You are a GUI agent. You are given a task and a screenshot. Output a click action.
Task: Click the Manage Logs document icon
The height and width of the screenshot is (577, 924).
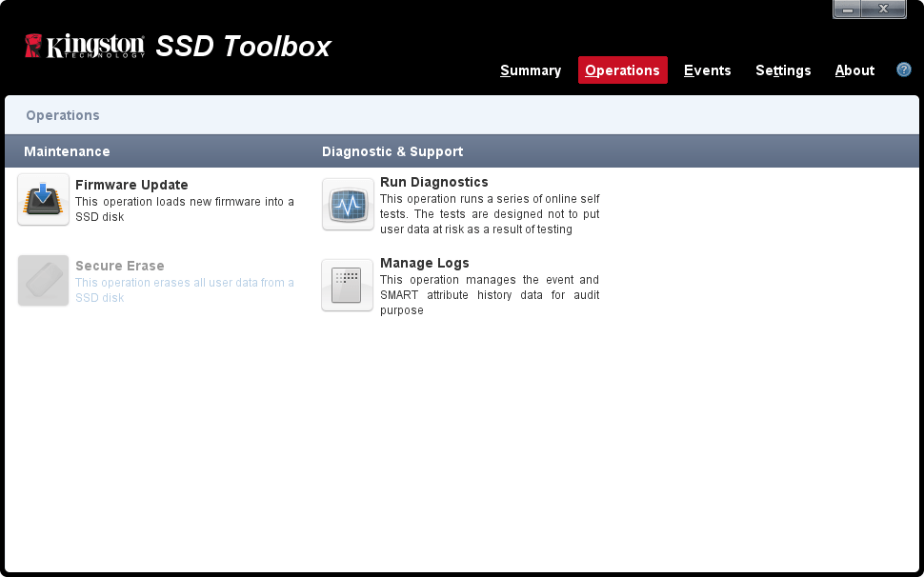[347, 285]
